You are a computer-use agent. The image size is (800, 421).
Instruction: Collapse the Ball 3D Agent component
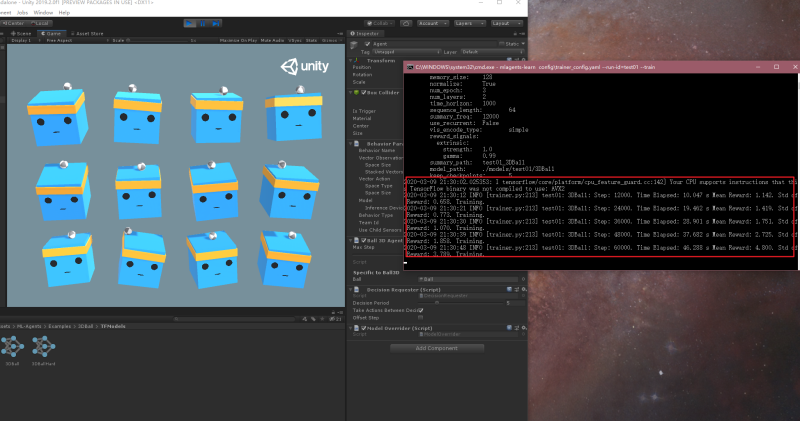point(351,240)
